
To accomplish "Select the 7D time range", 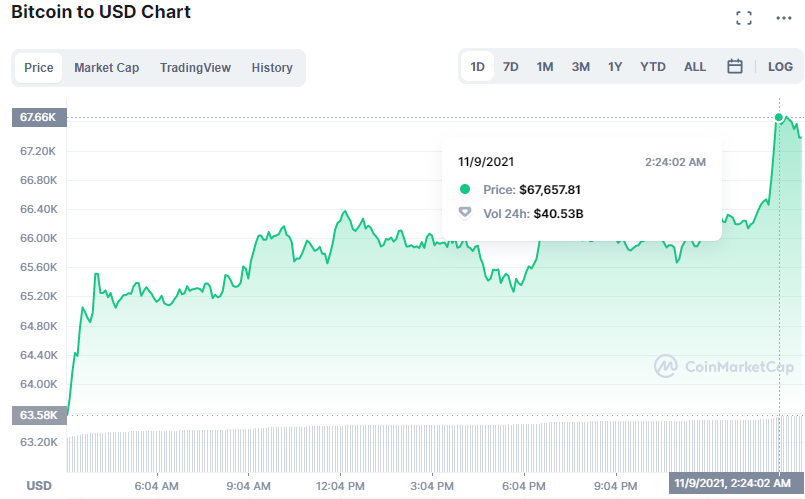I will (510, 67).
